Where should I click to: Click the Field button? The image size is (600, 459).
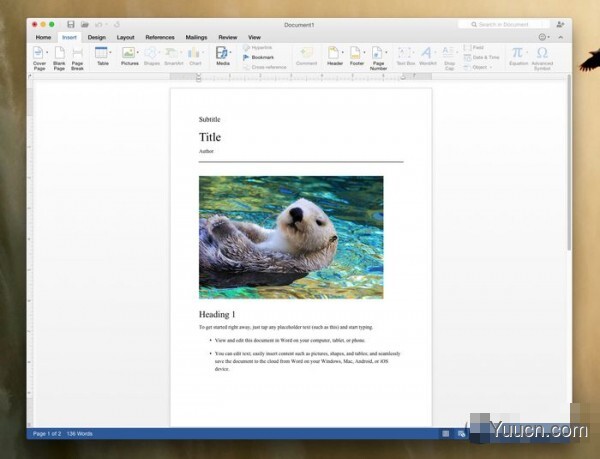474,47
